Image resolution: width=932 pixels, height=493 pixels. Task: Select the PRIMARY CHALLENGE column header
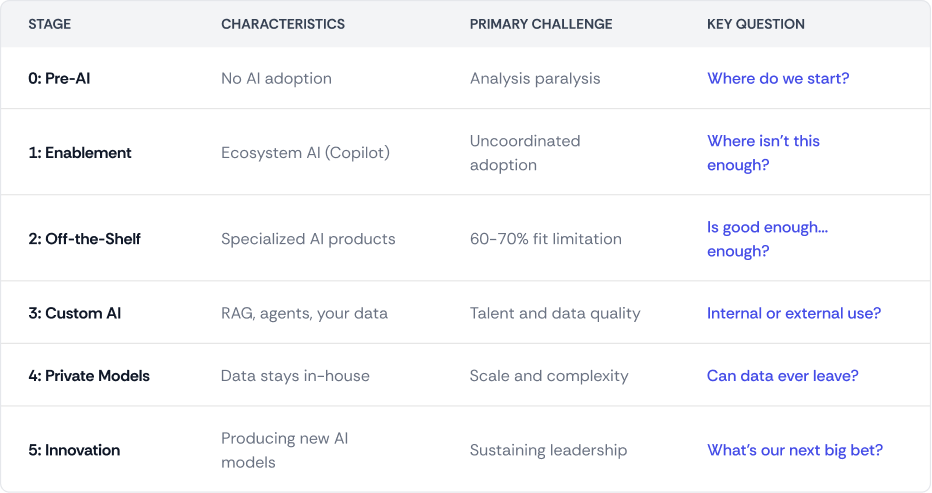click(541, 24)
